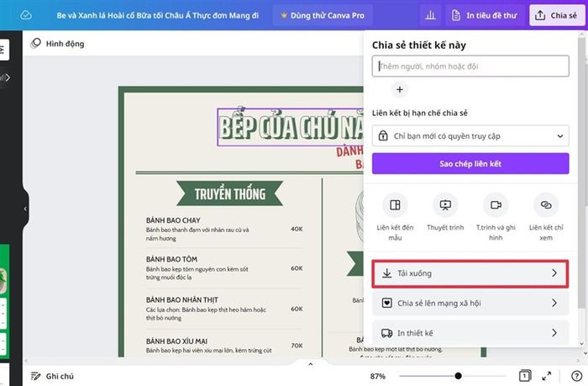Expand the In thiết kế print option

point(470,333)
